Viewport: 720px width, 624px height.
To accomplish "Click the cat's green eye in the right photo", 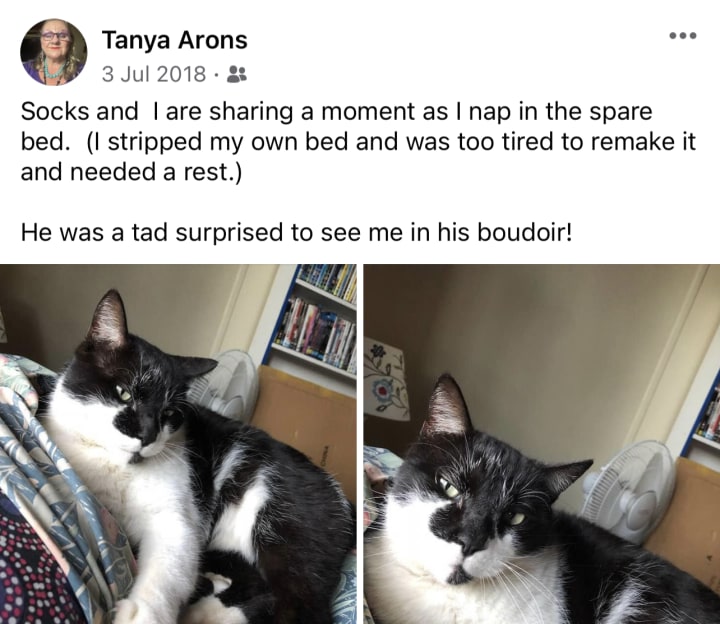I will pyautogui.click(x=450, y=488).
